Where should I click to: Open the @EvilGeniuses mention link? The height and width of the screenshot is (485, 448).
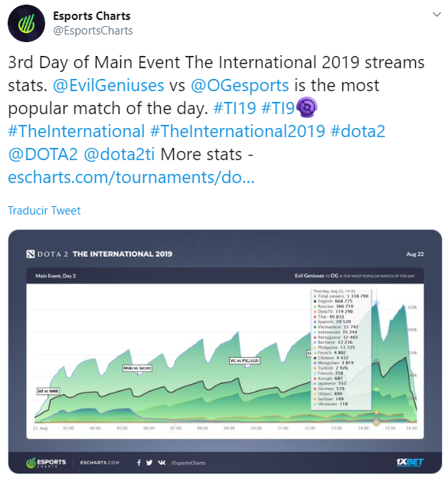coord(108,85)
